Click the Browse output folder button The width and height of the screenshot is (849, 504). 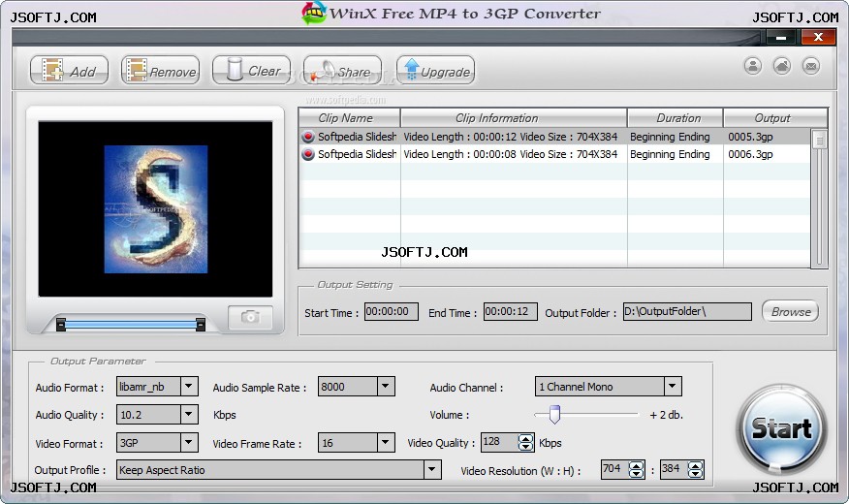point(791,311)
